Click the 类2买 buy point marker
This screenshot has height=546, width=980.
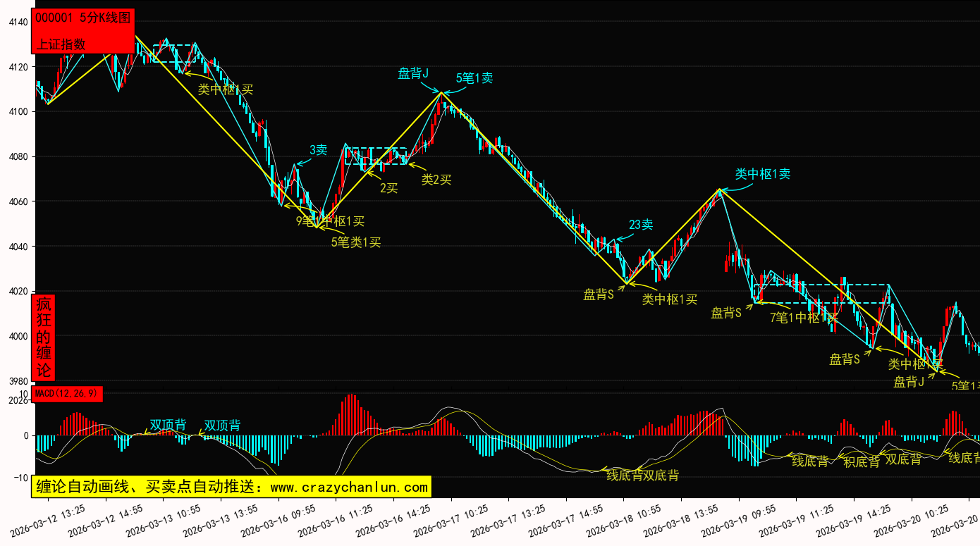(436, 180)
